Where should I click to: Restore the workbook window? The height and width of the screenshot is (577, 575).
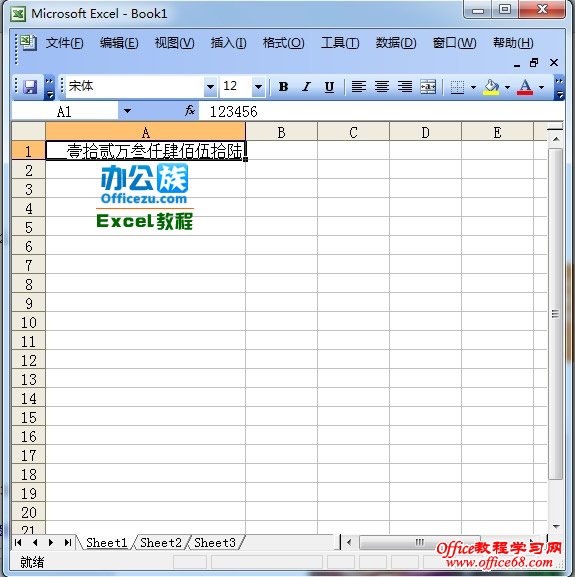534,63
